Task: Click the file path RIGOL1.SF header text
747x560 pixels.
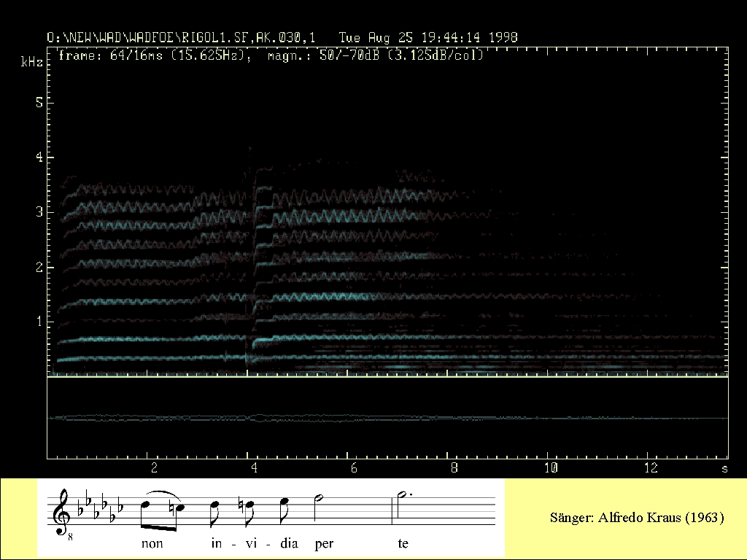Action: click(187, 37)
